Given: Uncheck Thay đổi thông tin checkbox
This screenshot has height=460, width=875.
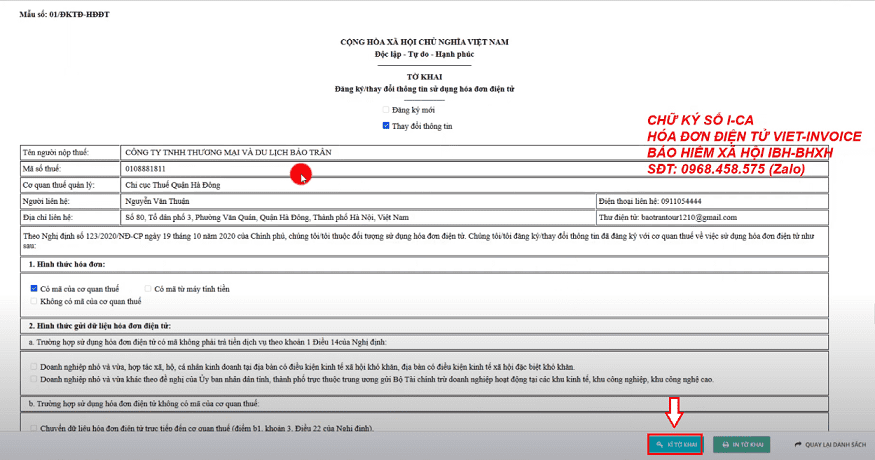Looking at the screenshot, I should point(386,126).
